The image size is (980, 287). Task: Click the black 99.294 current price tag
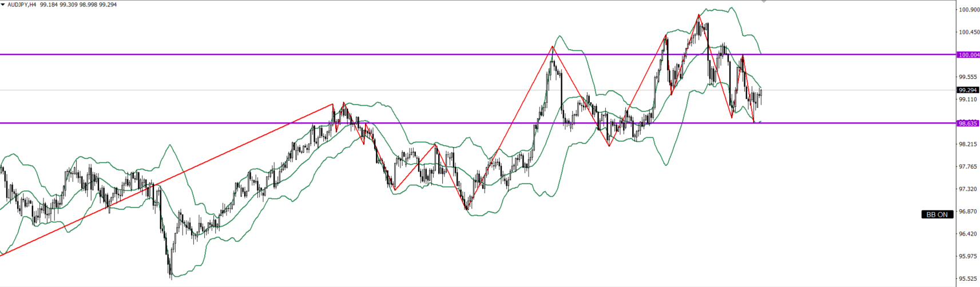pyautogui.click(x=968, y=90)
